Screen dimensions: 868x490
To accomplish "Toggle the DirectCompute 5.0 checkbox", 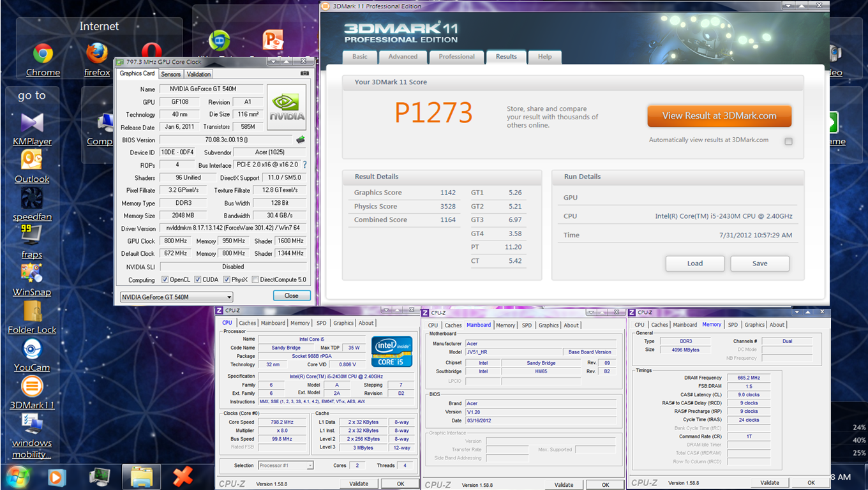I will (x=255, y=279).
